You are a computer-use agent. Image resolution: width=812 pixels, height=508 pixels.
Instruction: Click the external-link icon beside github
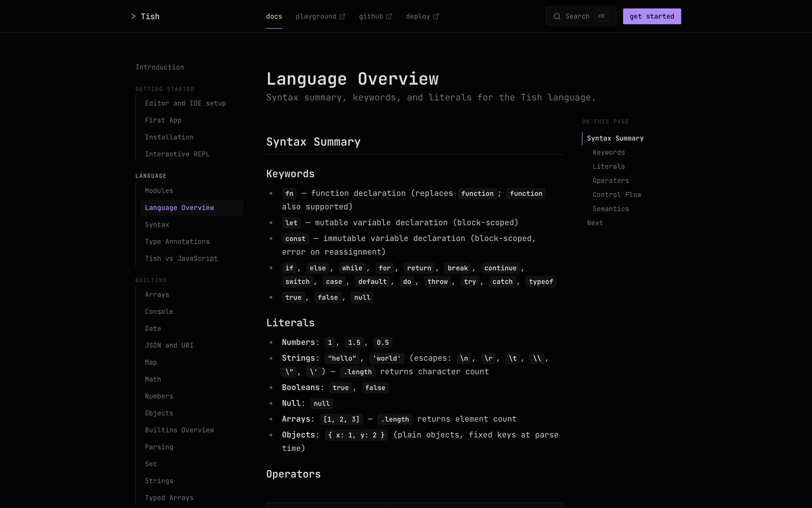[389, 16]
